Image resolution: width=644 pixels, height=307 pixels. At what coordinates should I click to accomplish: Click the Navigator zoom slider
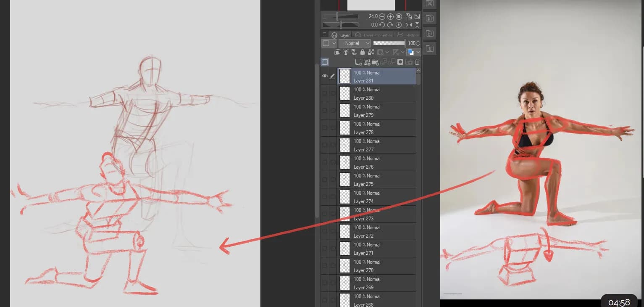click(340, 16)
